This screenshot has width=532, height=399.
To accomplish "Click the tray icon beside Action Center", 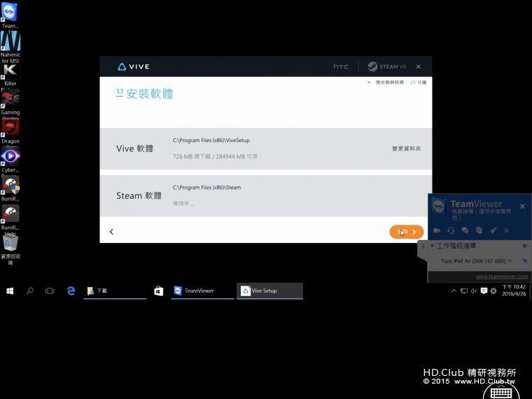I will click(493, 290).
